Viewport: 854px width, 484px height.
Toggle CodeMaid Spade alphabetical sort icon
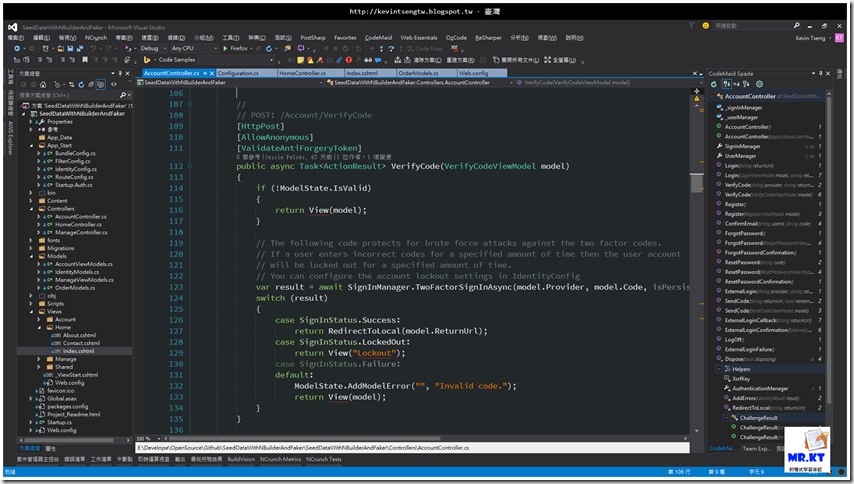736,84
